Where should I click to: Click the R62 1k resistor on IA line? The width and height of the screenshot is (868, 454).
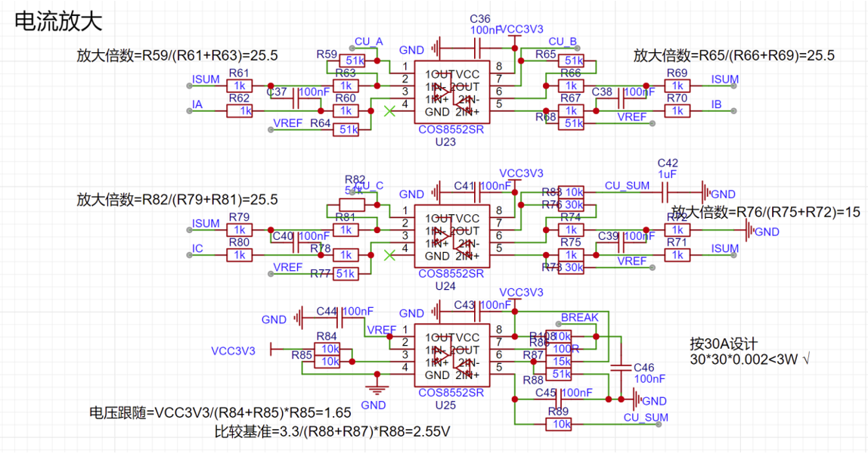coord(240,111)
